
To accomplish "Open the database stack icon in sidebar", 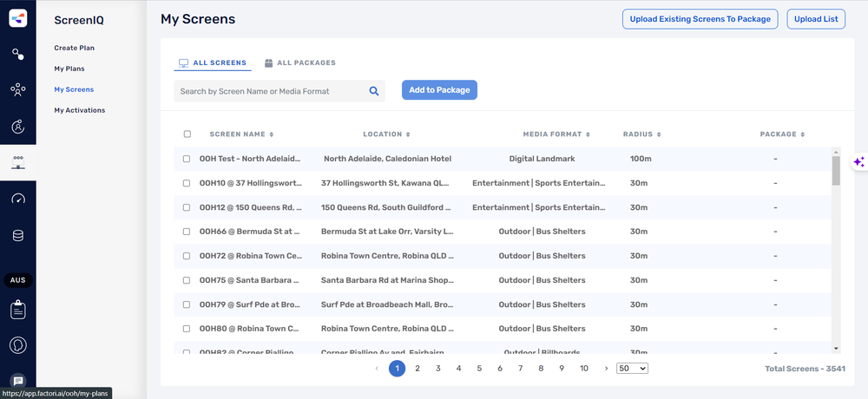I will pyautogui.click(x=17, y=236).
